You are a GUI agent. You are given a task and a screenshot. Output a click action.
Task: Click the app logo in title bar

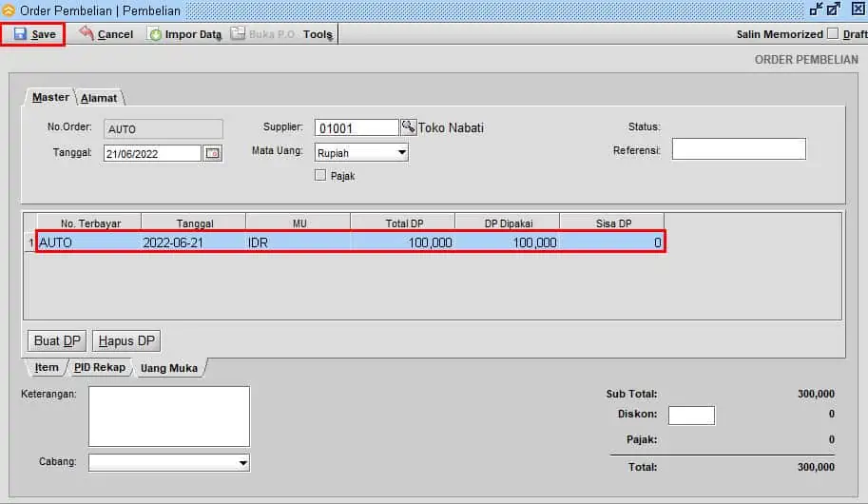tap(9, 10)
